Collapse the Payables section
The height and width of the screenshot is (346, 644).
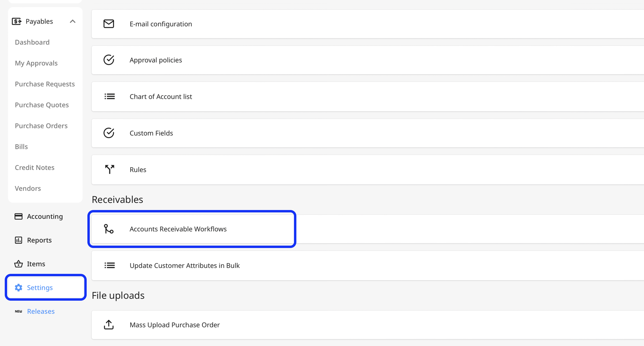pos(73,21)
